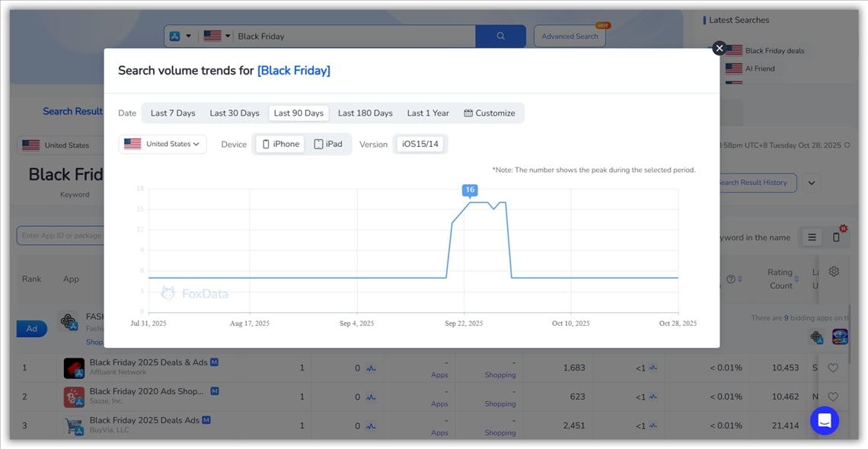The width and height of the screenshot is (868, 449).
Task: Click the Black Friday 2020 Ads Shop app icon
Action: tap(74, 396)
